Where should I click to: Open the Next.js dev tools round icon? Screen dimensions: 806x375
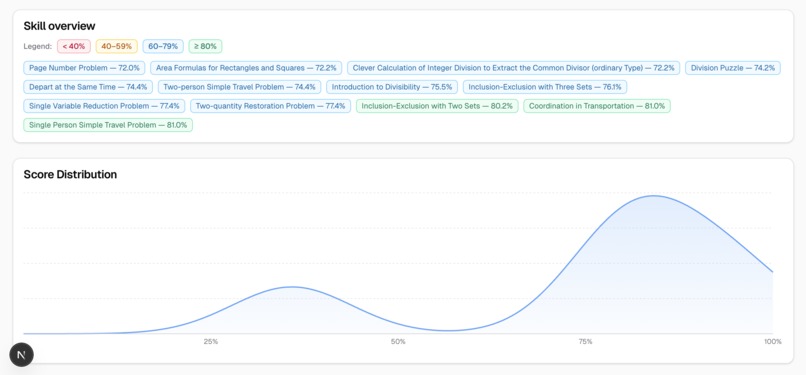point(22,355)
